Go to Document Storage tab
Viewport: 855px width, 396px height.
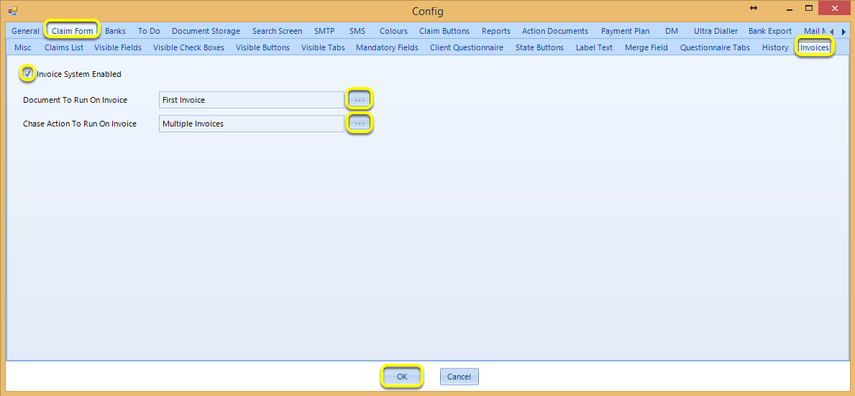206,31
